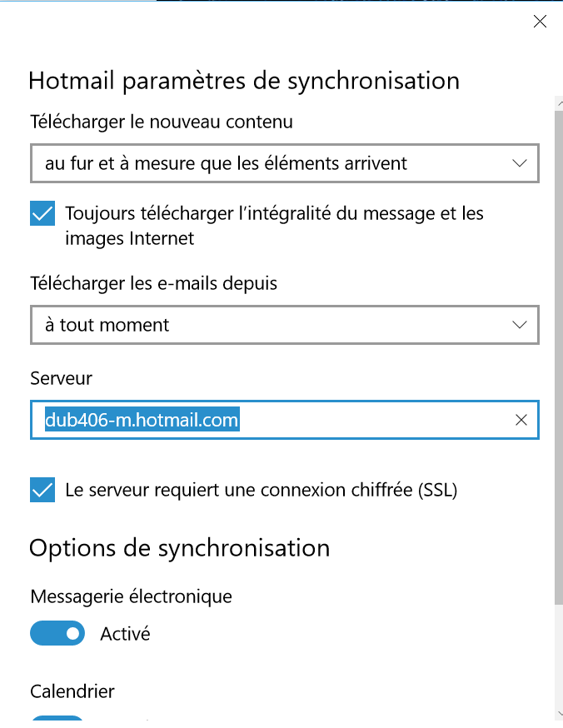
Task: Click the 'Toujours télécharger l'intégralité du message' label text
Action: [x=274, y=226]
